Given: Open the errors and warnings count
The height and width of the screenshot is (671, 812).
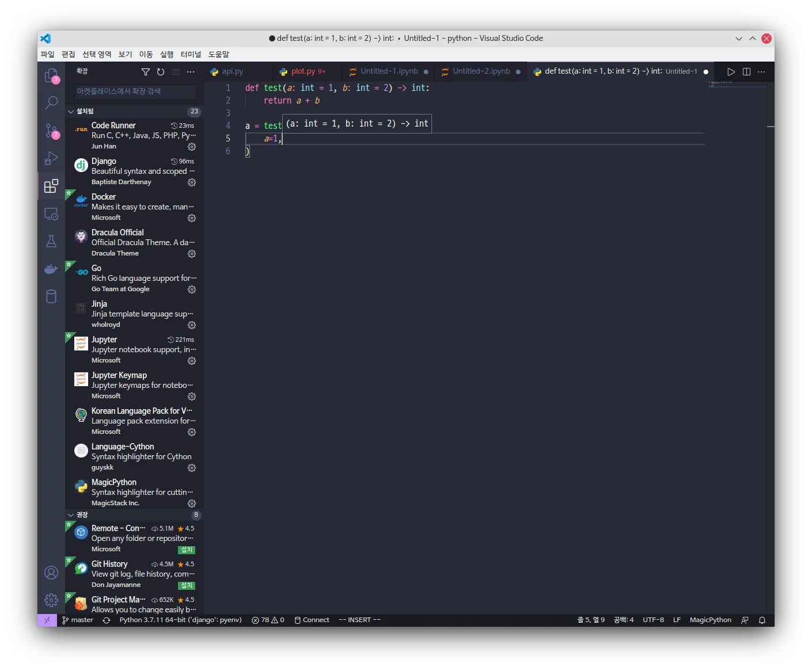Looking at the screenshot, I should click(x=268, y=620).
